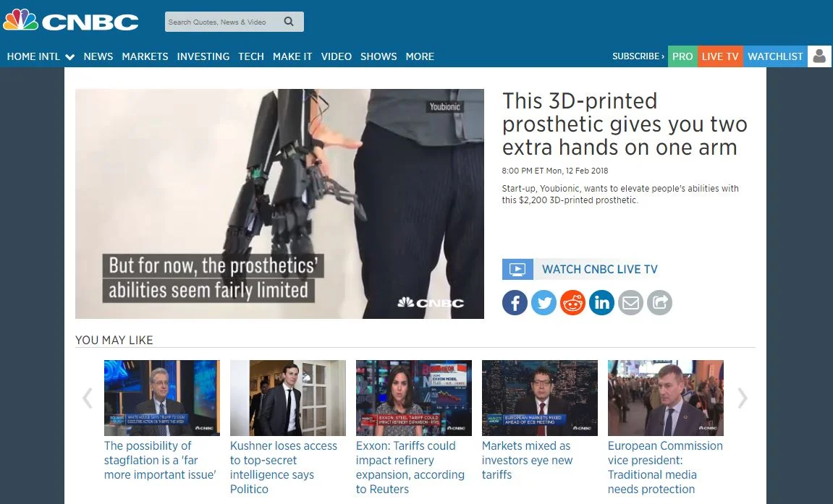Viewport: 833px width, 504px height.
Task: Click the CNBC peacock logo
Action: pyautogui.click(x=71, y=21)
